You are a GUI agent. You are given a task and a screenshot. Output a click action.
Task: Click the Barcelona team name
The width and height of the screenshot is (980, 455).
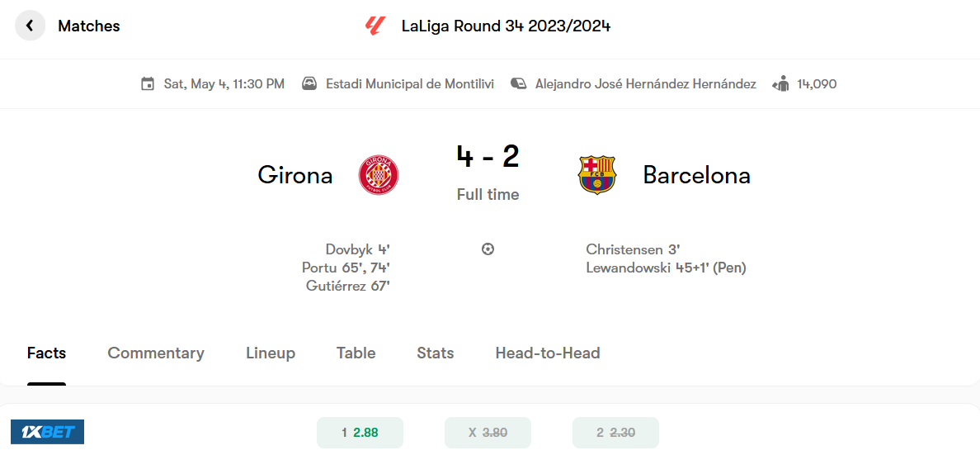[696, 175]
